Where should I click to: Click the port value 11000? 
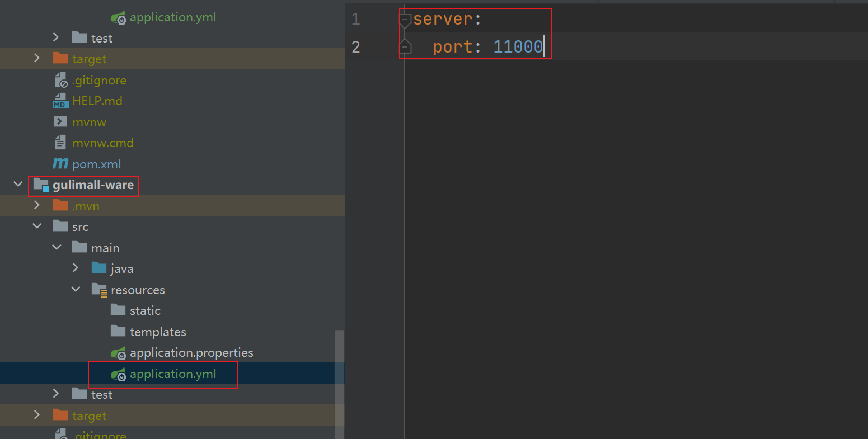(x=518, y=46)
